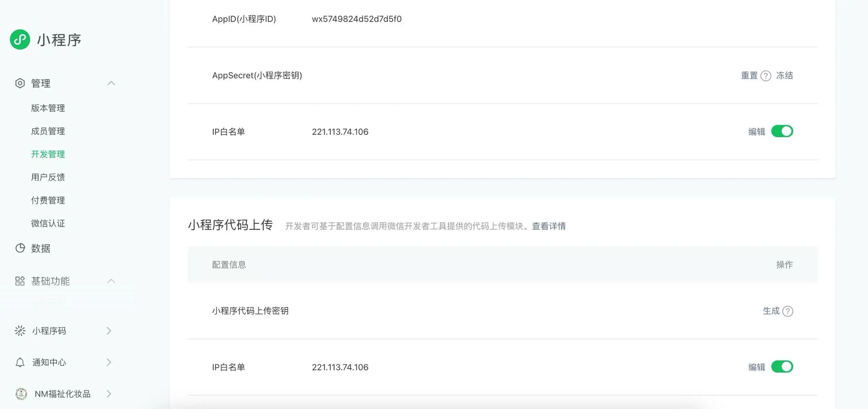
Task: Click the hexagon icon beside 管理
Action: tap(20, 83)
